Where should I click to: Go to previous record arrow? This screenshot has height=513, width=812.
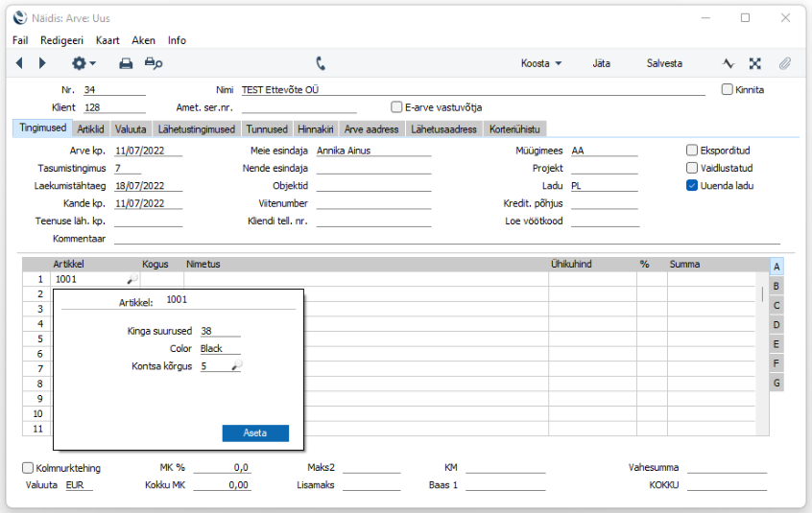coord(20,63)
